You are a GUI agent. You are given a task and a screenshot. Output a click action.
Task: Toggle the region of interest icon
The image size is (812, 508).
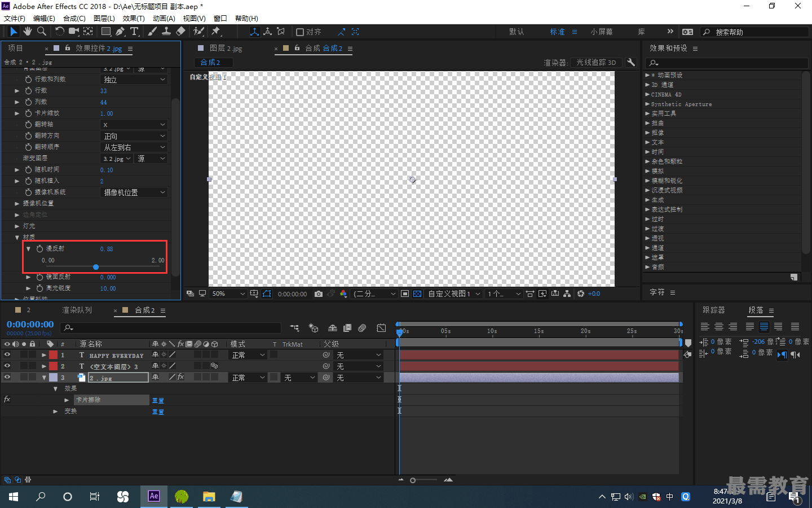[405, 294]
